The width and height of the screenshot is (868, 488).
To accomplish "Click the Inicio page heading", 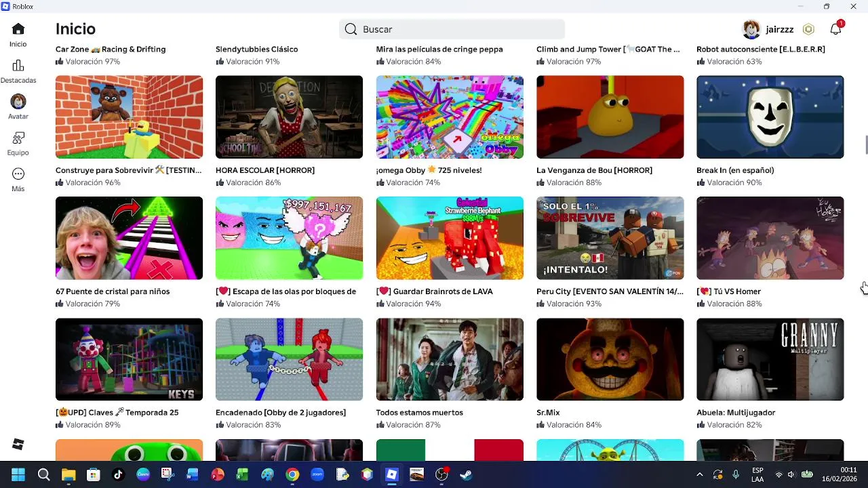I will [x=75, y=29].
